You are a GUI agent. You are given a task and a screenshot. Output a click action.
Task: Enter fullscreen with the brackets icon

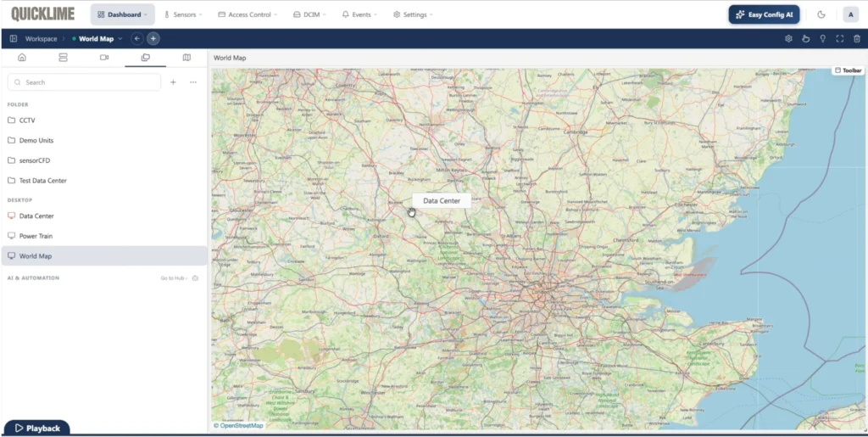pyautogui.click(x=840, y=39)
